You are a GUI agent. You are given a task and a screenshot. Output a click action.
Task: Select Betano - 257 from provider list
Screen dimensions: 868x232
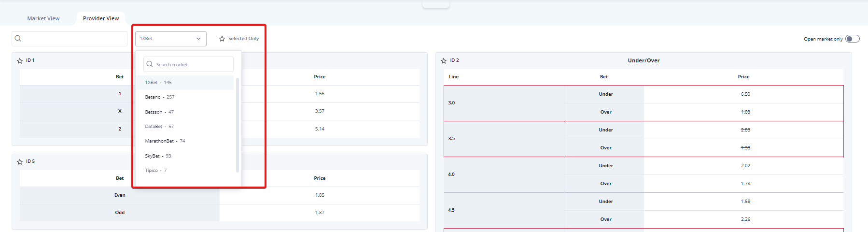click(x=160, y=97)
